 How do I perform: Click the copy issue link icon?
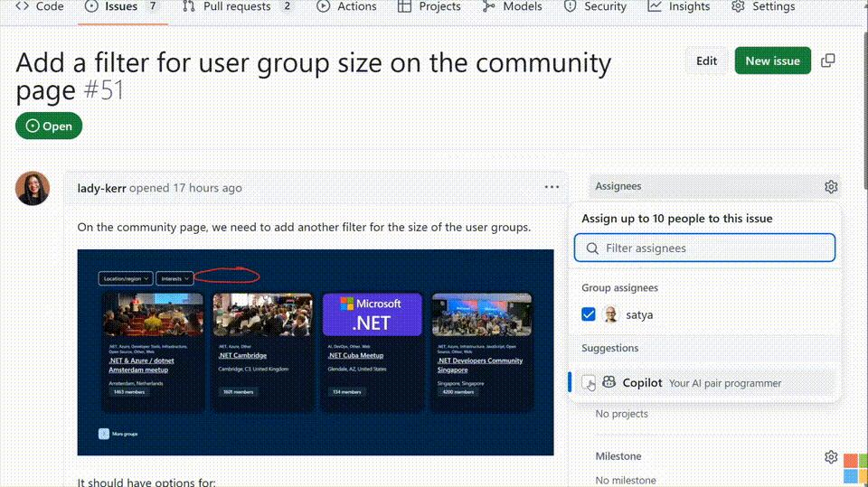click(x=827, y=61)
